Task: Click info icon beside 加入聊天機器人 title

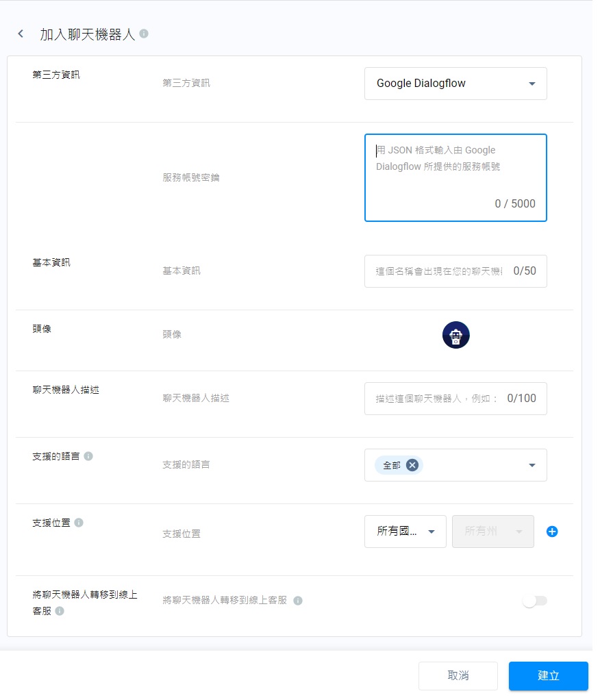Action: point(144,34)
